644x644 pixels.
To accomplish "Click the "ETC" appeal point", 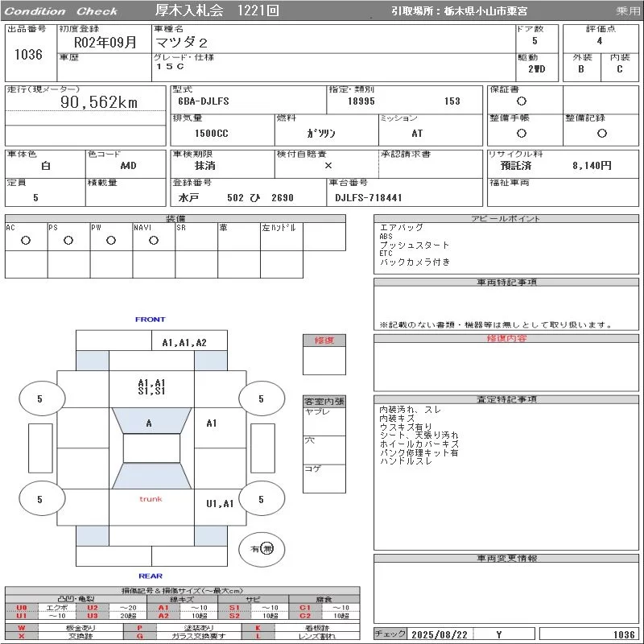I will pos(386,254).
